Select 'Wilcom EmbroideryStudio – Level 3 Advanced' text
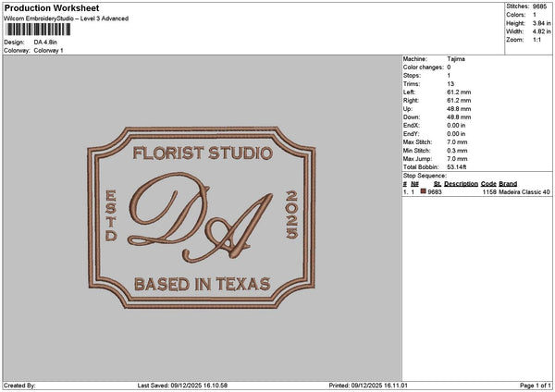 pos(67,18)
